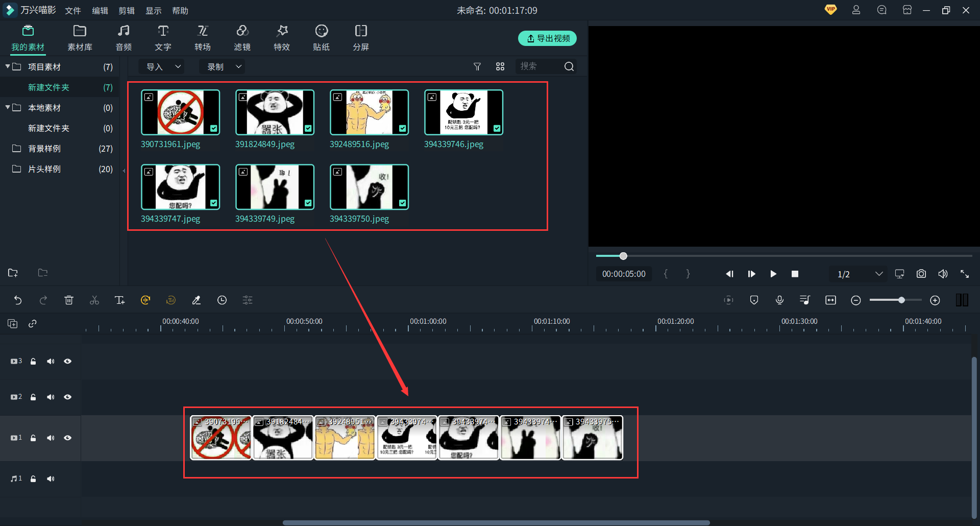
Task: Zoom out timeline with minus icon
Action: click(x=856, y=300)
